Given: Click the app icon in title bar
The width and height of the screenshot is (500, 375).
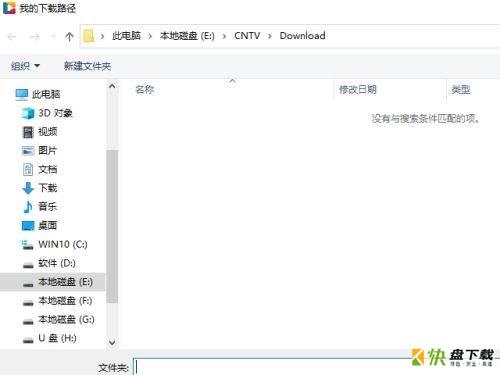Looking at the screenshot, I should coord(9,8).
